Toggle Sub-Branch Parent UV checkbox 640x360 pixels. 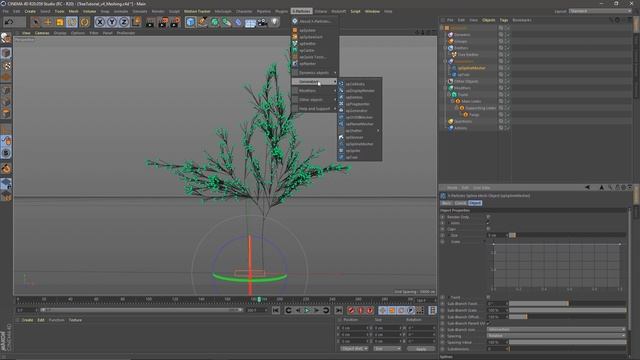[x=488, y=323]
